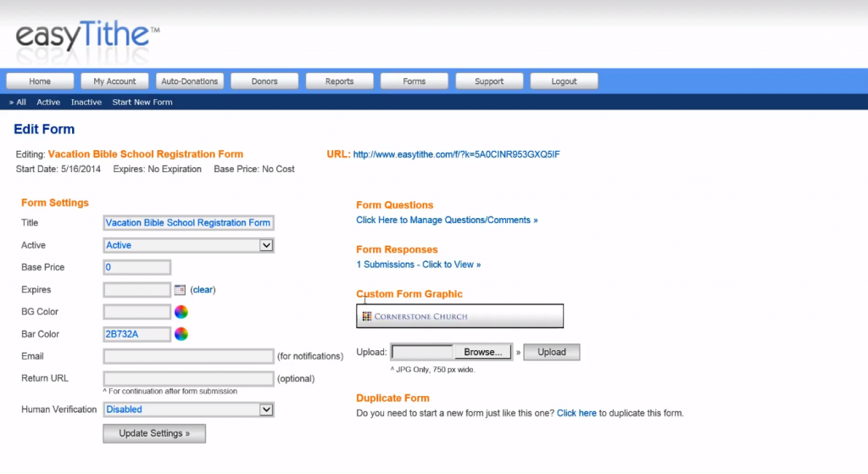Click the easyTithe logo
Viewport: 868px width, 474px height.
(86, 39)
